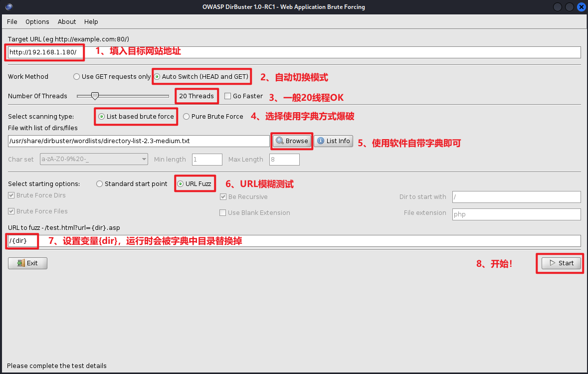This screenshot has height=374, width=588.
Task: Toggle the Brute Force Dirs checkbox
Action: click(11, 195)
